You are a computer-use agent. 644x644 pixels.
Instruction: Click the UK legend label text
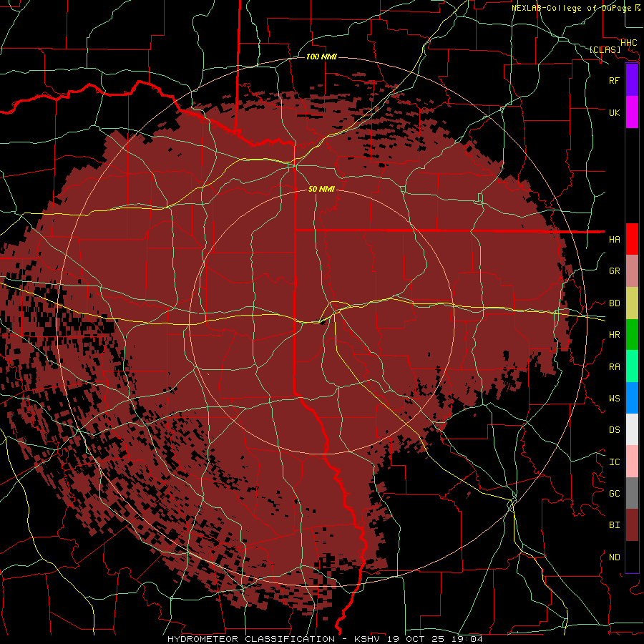[x=614, y=112]
